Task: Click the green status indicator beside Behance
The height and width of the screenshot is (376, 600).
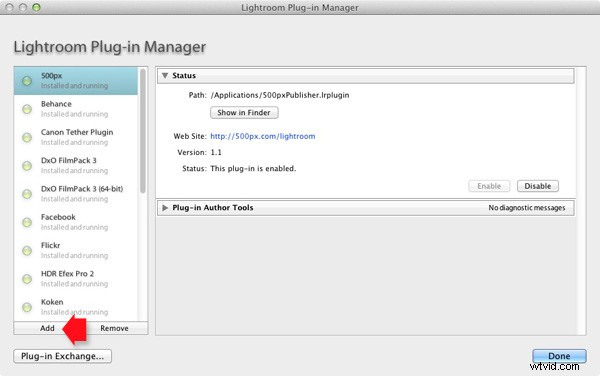Action: tap(27, 109)
